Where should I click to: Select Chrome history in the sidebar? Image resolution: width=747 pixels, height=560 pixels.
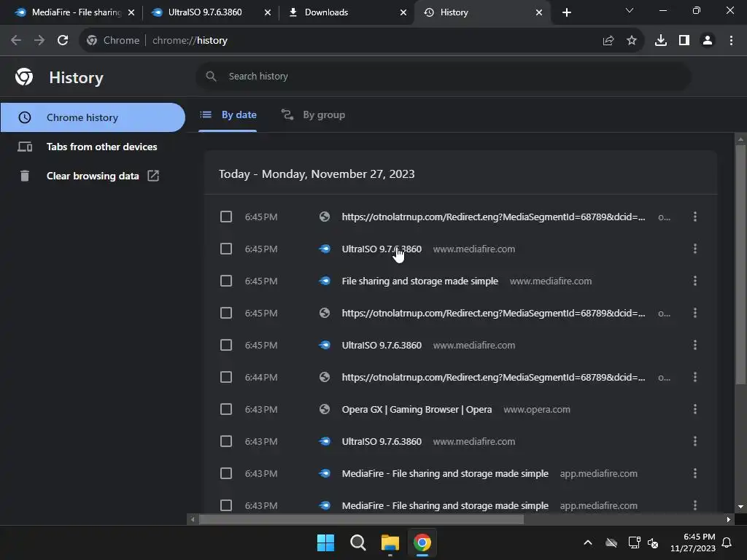point(93,117)
